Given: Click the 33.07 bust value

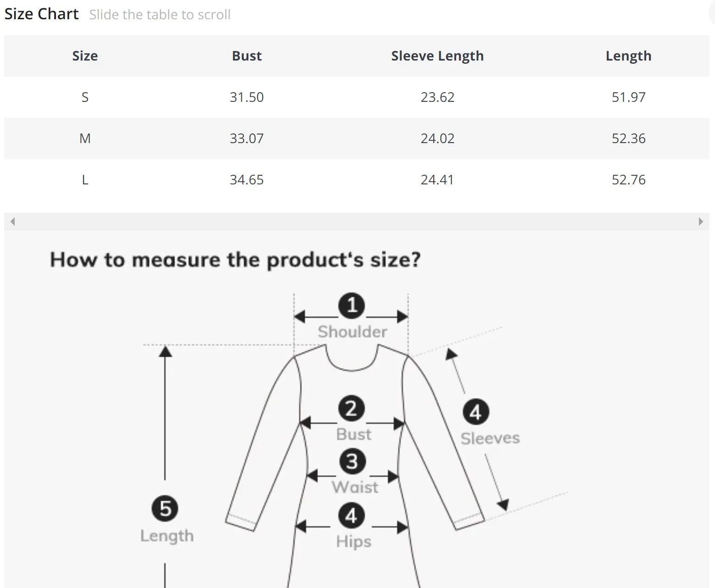Looking at the screenshot, I should [247, 139].
